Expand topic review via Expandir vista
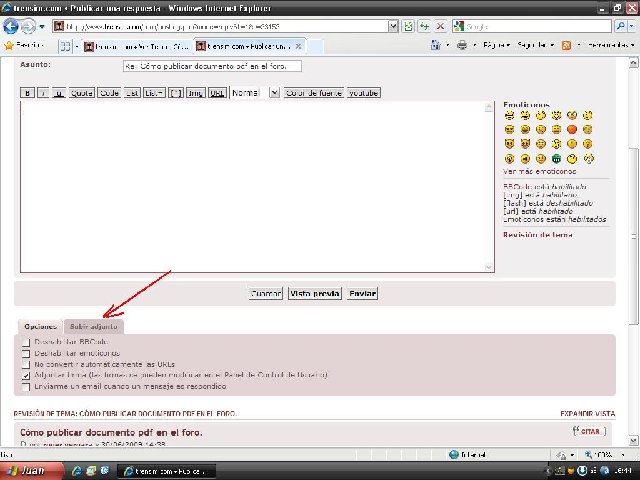This screenshot has width=640, height=480. point(588,413)
